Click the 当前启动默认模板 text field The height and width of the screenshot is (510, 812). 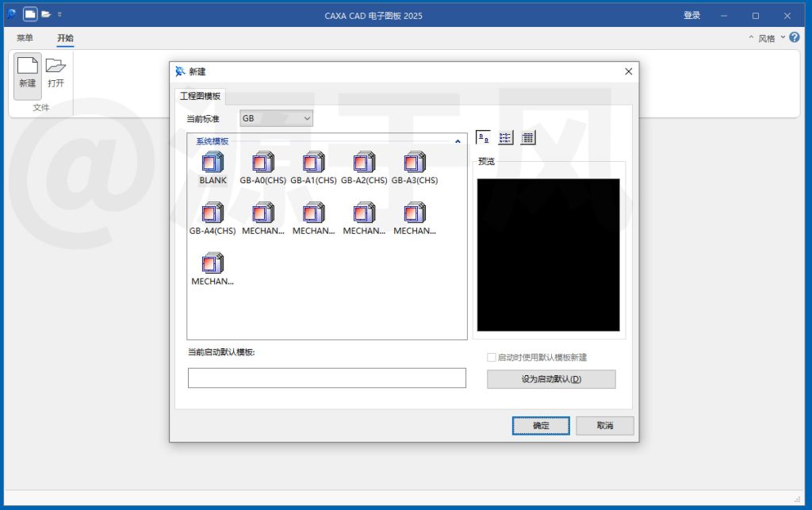tap(327, 378)
